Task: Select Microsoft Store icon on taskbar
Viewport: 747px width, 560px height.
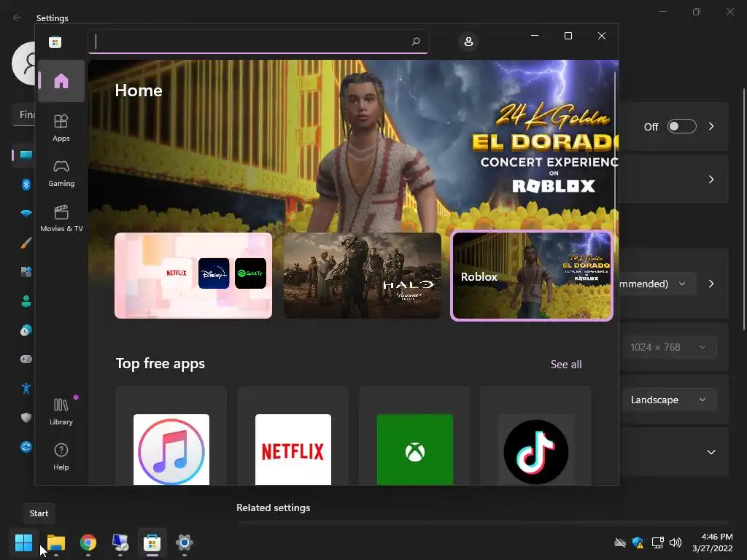Action: (x=152, y=542)
